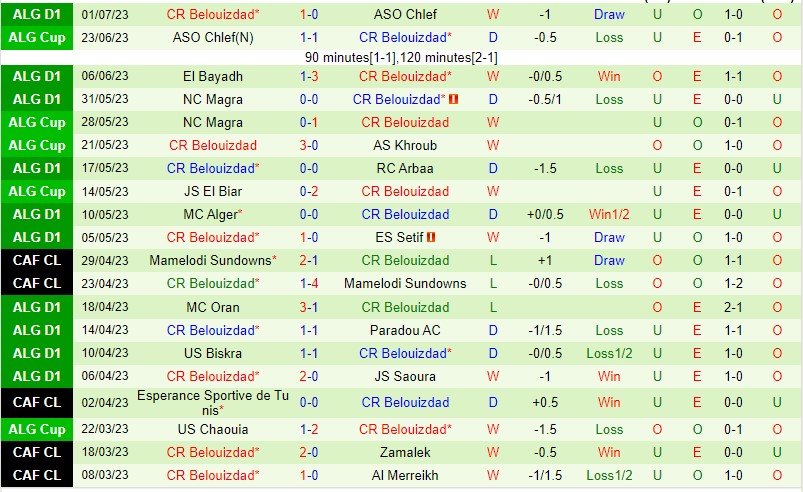Click the MC Alger team link
This screenshot has width=803, height=492.
pos(212,214)
